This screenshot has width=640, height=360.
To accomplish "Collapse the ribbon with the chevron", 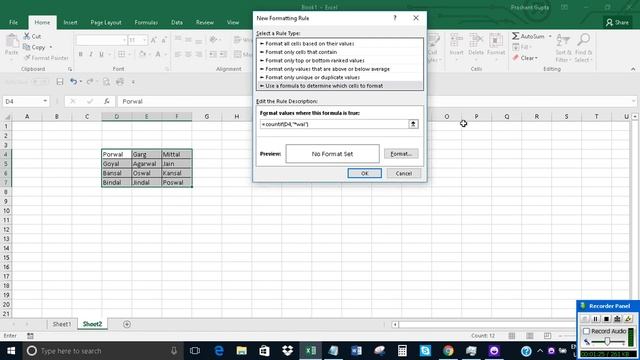I will click(633, 69).
